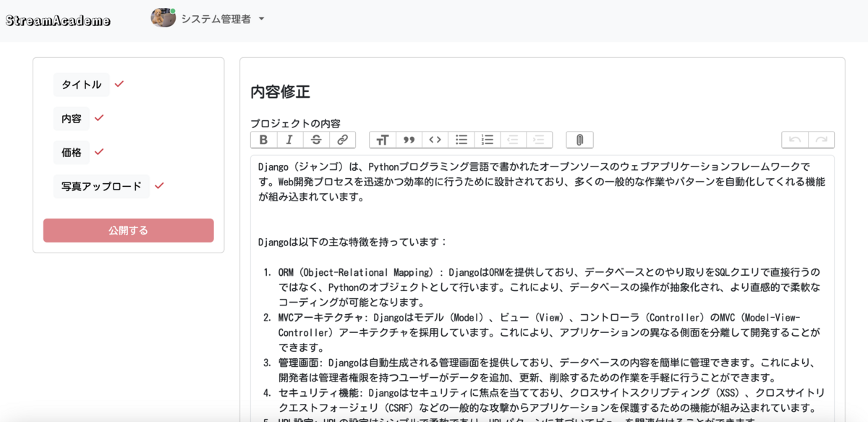Image resolution: width=868 pixels, height=422 pixels.
Task: Go to the 写真アップロード step
Action: pyautogui.click(x=101, y=186)
